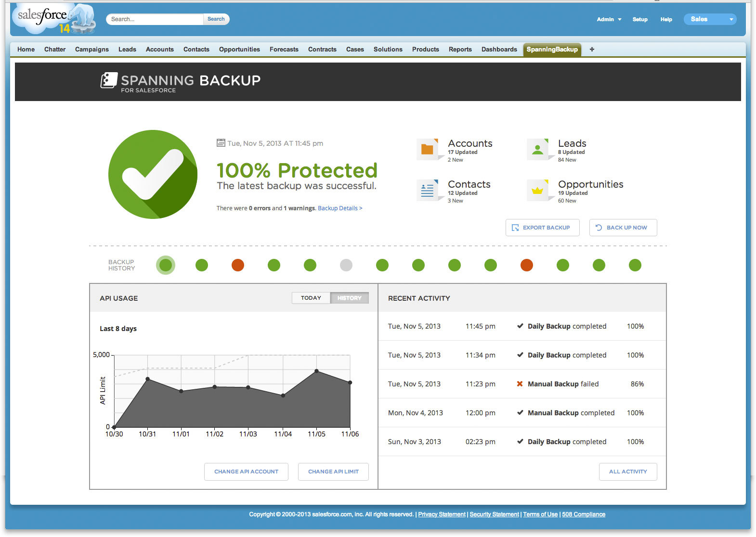Click the 11/05 data point on the chart
This screenshot has width=756, height=537.
(x=316, y=371)
